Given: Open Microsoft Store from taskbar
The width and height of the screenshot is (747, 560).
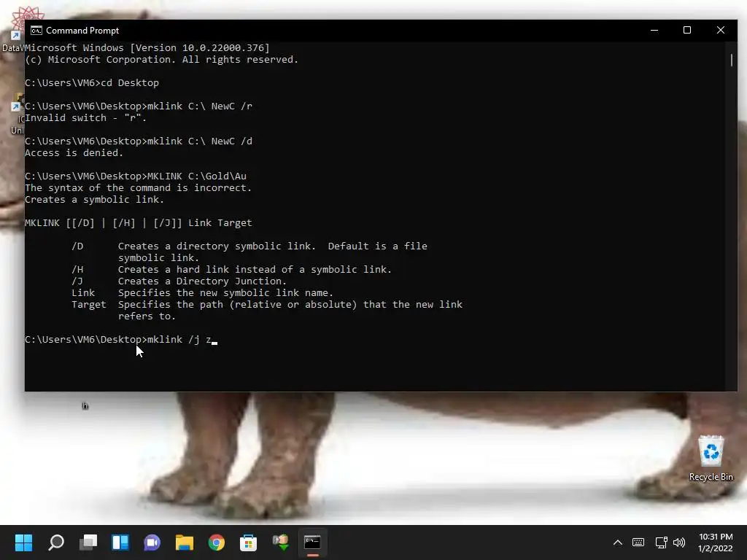Looking at the screenshot, I should point(248,542).
